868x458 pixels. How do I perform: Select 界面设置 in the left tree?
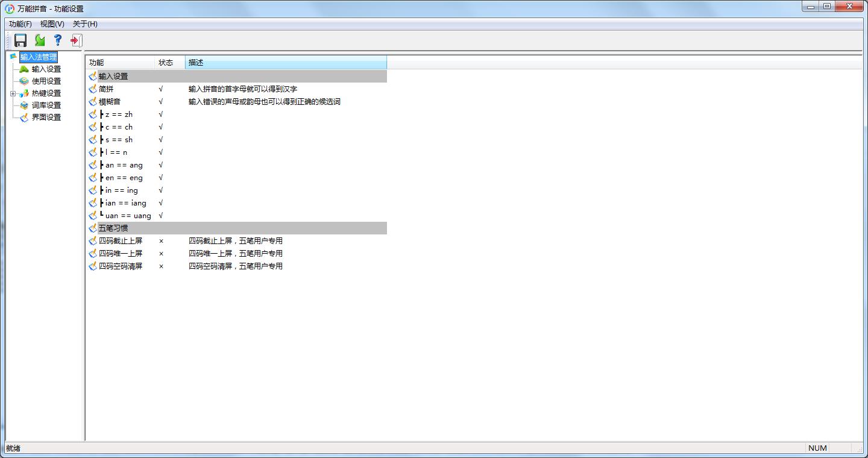(46, 118)
